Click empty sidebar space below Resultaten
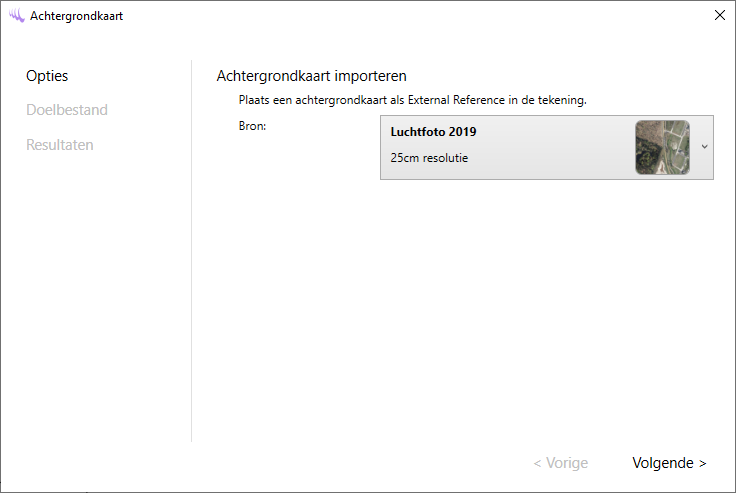The image size is (736, 493). coord(95,300)
